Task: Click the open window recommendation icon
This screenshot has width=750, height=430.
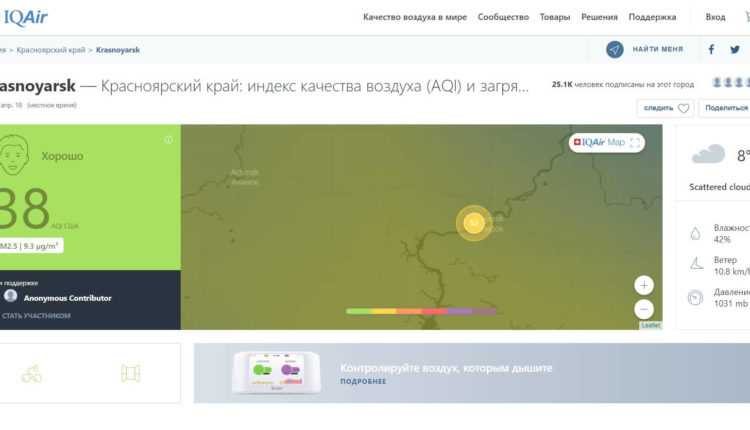Action: click(131, 374)
